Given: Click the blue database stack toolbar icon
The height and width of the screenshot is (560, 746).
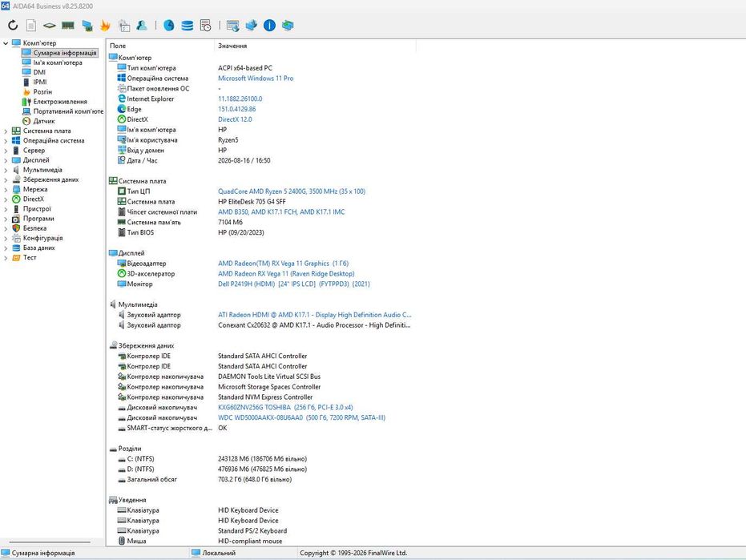Looking at the screenshot, I should pos(188,25).
